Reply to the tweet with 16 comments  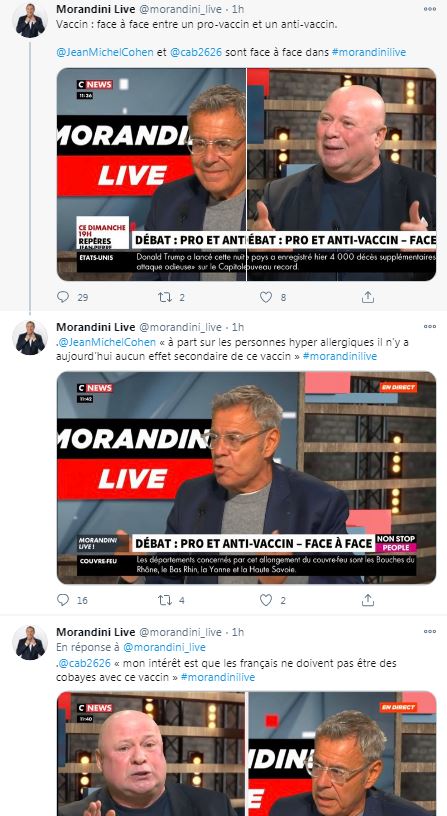click(x=63, y=600)
